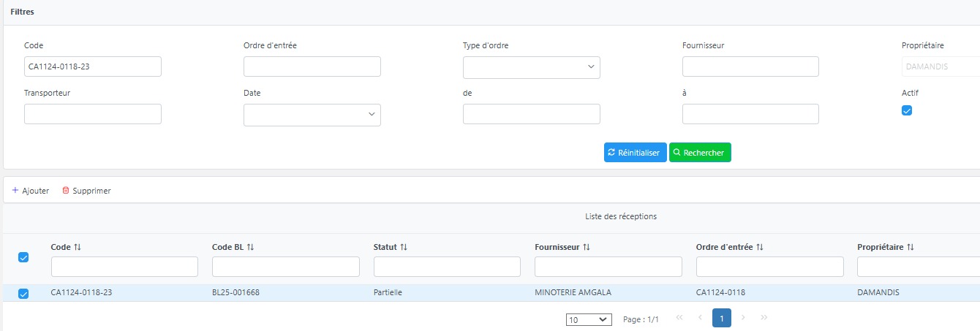Click cell BL25-001668
Viewport: 980px width, 331px height.
point(235,293)
